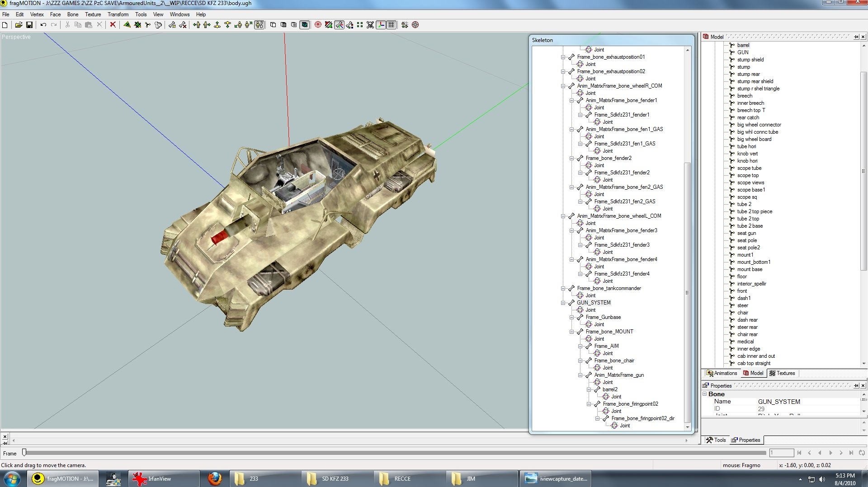
Task: Click the skull and crossbones toolbar icon
Action: pos(370,25)
